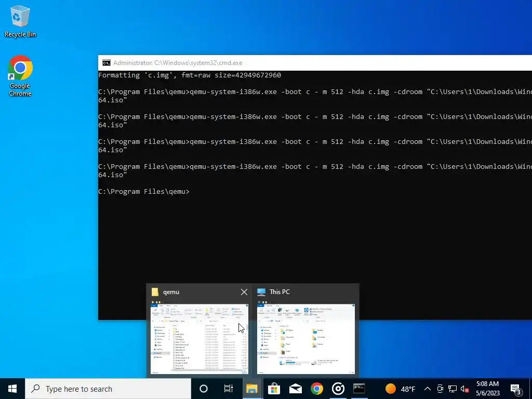
Task: Select the This PC window thumbnail
Action: click(305, 339)
